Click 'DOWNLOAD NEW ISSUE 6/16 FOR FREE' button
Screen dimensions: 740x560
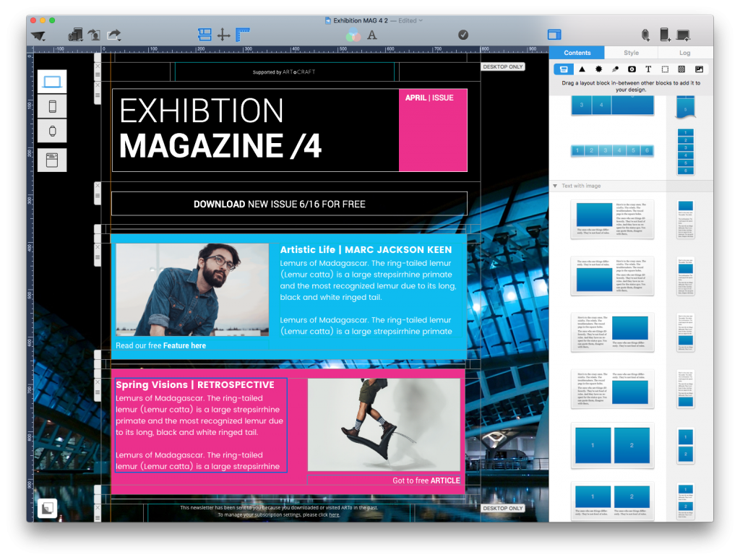(x=289, y=204)
